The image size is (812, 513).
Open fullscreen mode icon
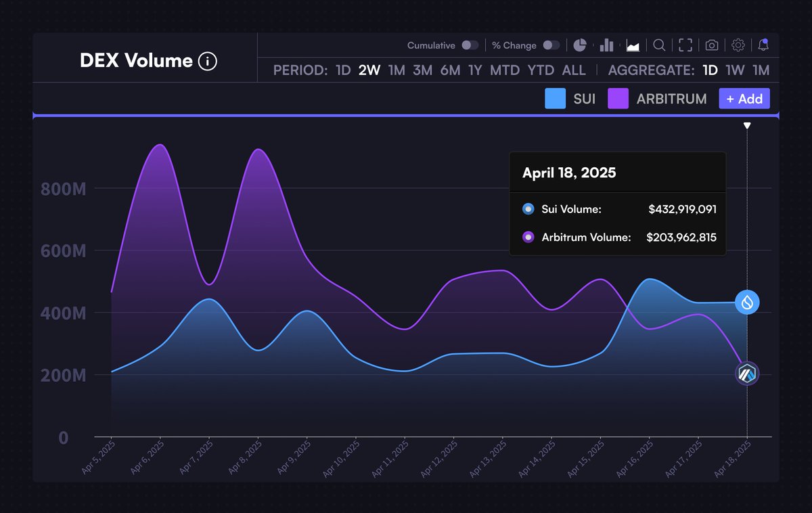click(x=685, y=45)
